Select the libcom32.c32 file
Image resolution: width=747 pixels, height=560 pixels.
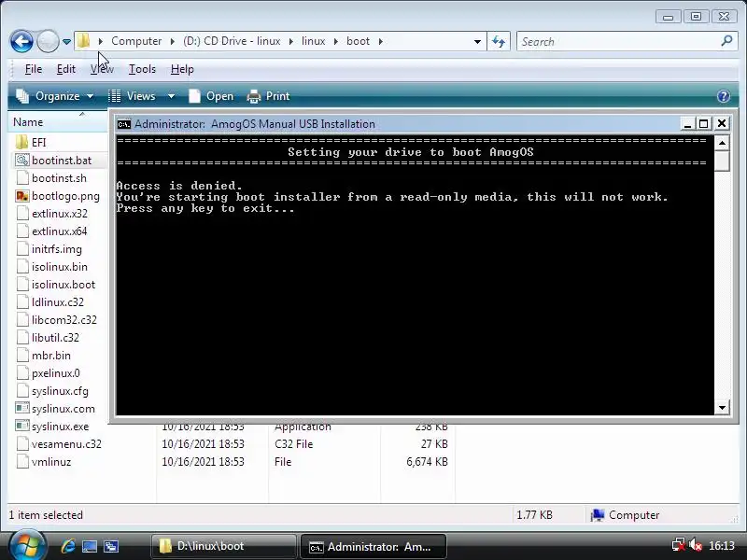(57, 319)
